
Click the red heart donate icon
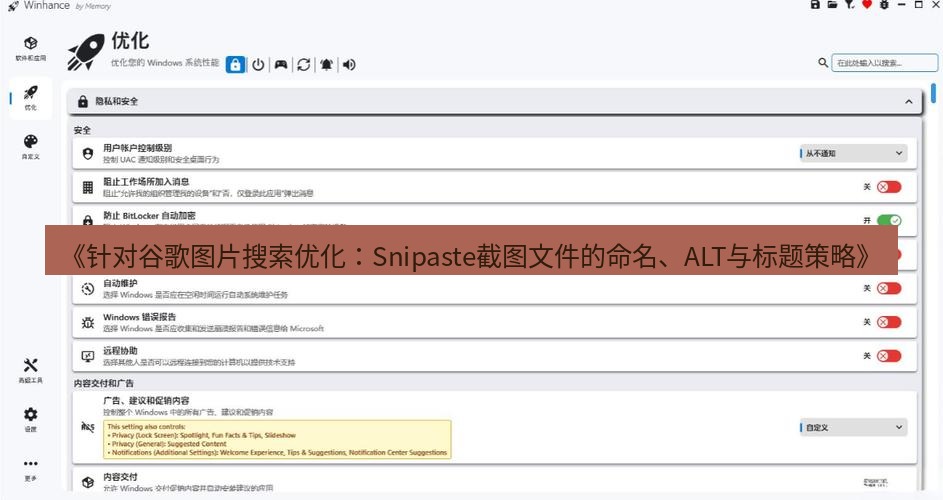pos(867,4)
